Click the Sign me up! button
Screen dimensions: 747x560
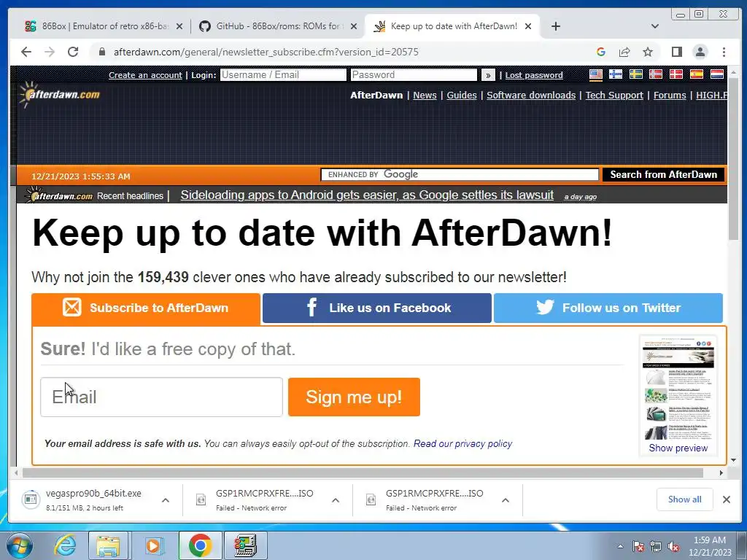click(x=354, y=397)
